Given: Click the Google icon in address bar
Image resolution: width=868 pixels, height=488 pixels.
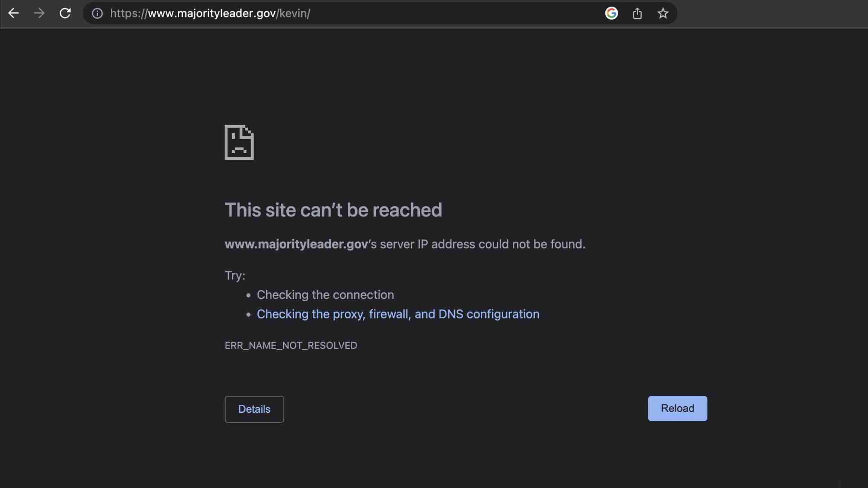Looking at the screenshot, I should pyautogui.click(x=611, y=13).
